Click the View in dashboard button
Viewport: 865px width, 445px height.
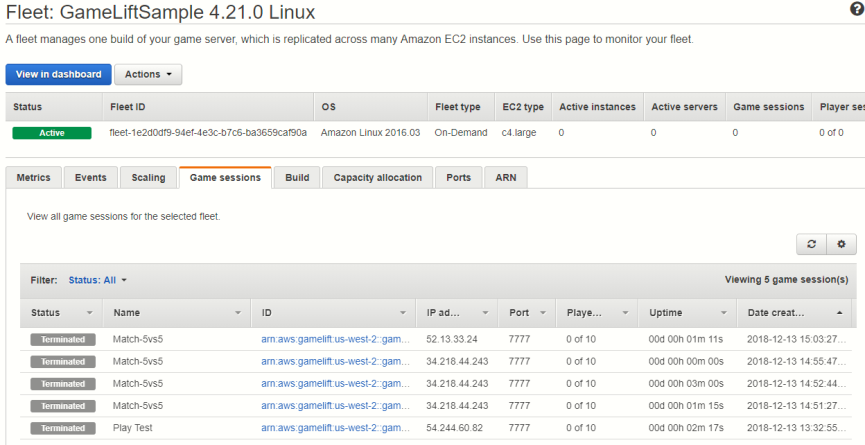[x=58, y=74]
